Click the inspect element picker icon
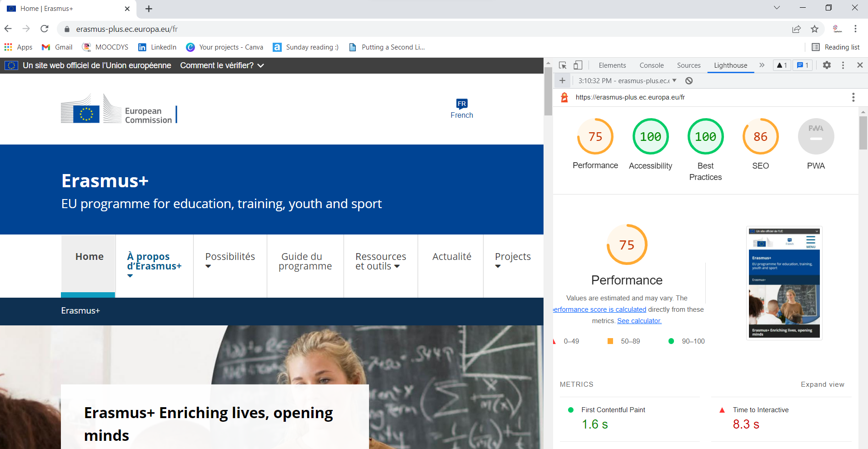This screenshot has height=449, width=868. click(x=563, y=65)
